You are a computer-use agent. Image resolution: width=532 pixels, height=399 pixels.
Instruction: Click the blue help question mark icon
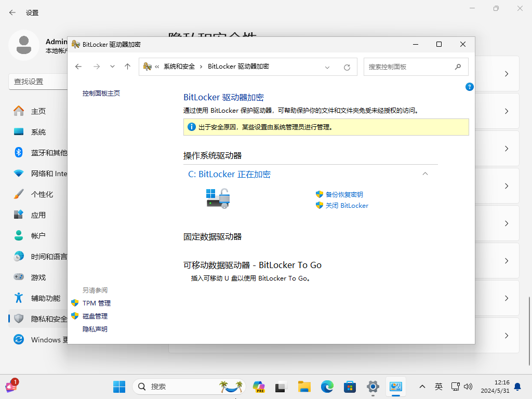469,87
